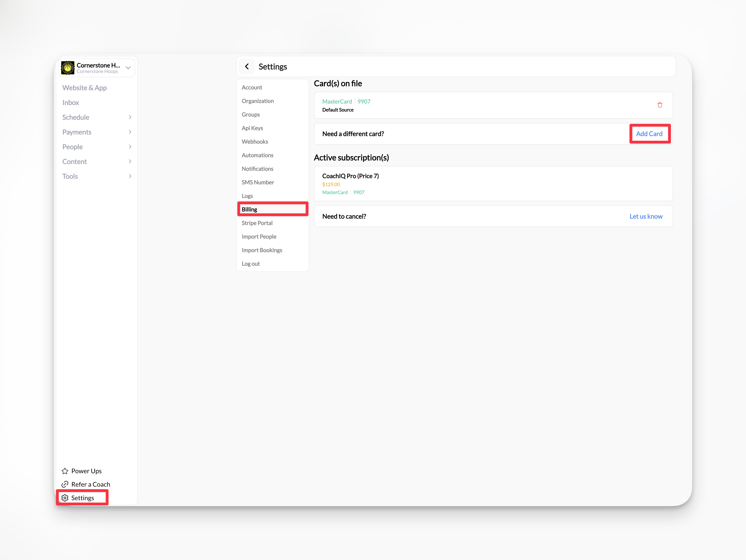Click the back arrow next to Settings
746x560 pixels.
point(247,66)
